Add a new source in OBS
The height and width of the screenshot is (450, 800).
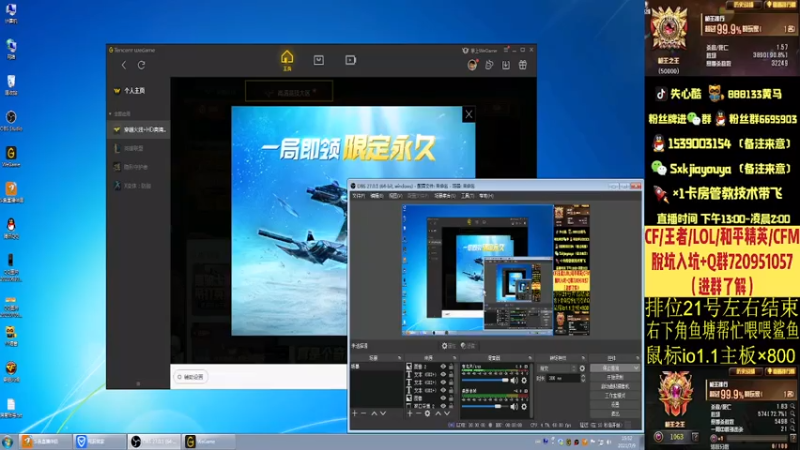[409, 413]
